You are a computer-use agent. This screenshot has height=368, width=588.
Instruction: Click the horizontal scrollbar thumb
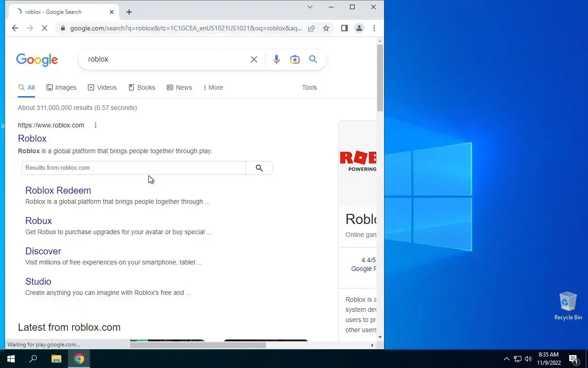tap(198, 345)
